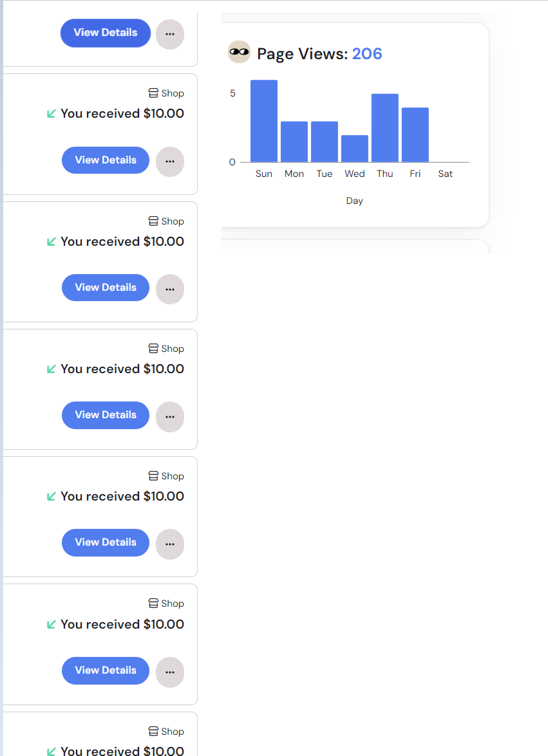The image size is (548, 756).
Task: View details of the fifth $10.00 payment
Action: tap(106, 670)
